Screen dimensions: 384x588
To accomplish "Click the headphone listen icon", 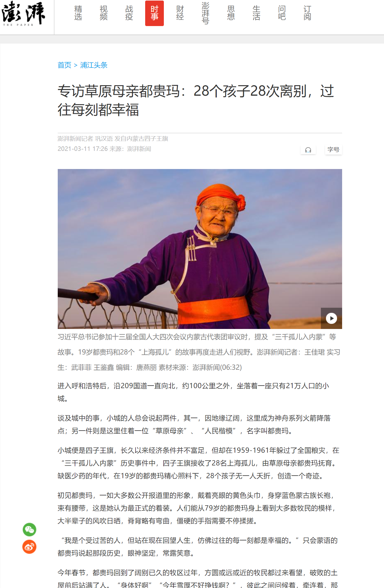I will click(x=308, y=150).
